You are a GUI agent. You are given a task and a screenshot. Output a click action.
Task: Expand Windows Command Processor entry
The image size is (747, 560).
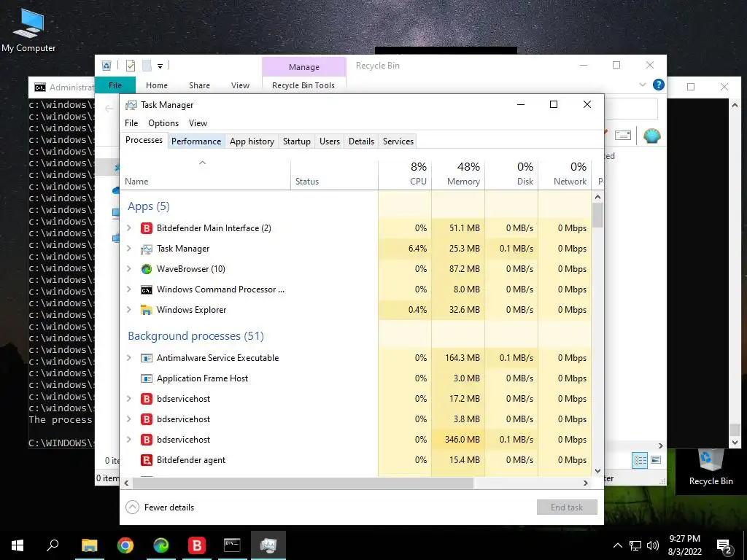click(128, 289)
